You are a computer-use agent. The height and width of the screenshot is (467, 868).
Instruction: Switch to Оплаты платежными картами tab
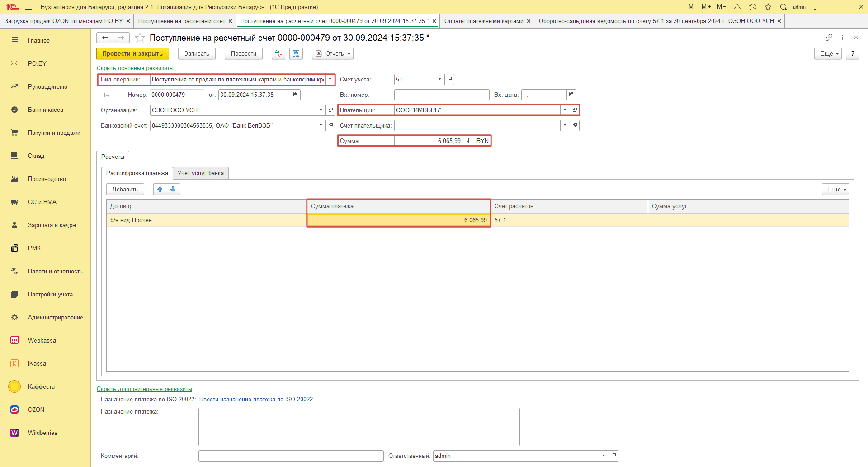tap(484, 21)
